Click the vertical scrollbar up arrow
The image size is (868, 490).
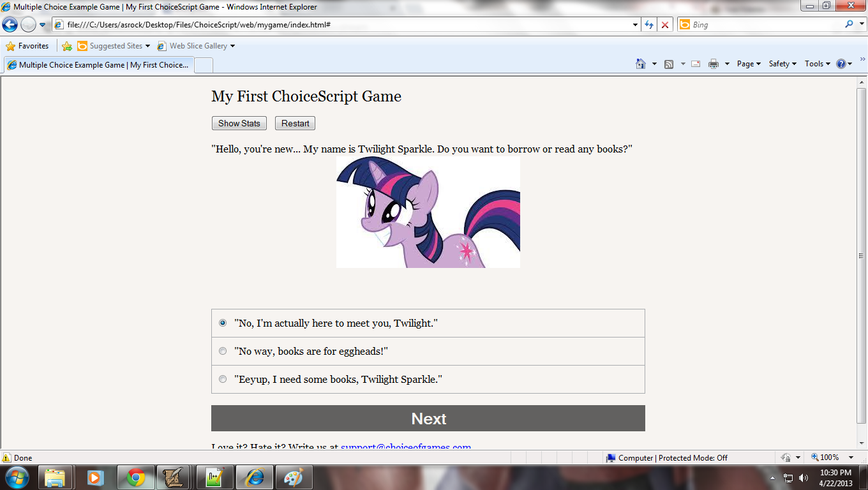tap(862, 82)
